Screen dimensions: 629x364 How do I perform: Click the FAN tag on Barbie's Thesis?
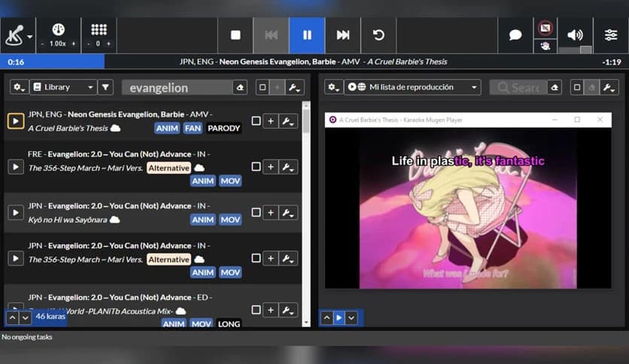coord(193,129)
